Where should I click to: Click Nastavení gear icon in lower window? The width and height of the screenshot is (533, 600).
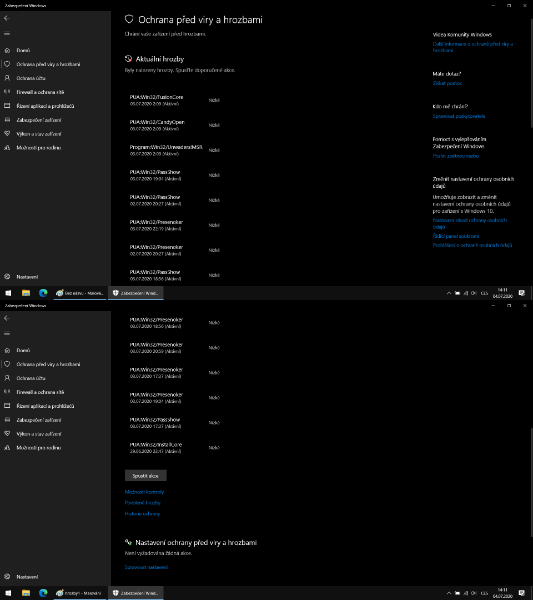[x=7, y=577]
